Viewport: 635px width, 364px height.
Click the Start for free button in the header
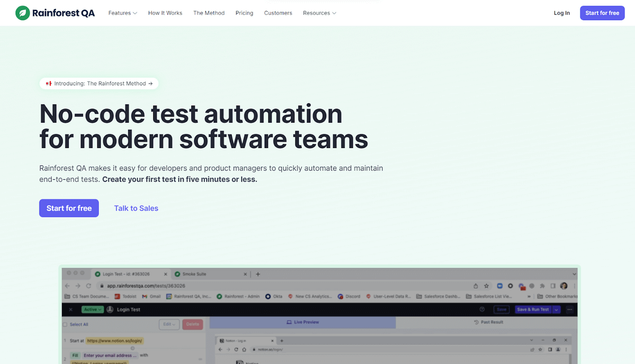[x=602, y=13]
